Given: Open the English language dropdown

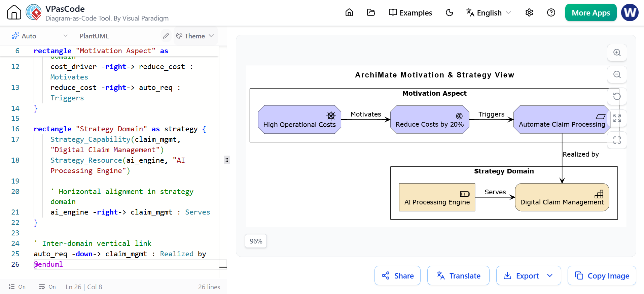Looking at the screenshot, I should (x=489, y=12).
